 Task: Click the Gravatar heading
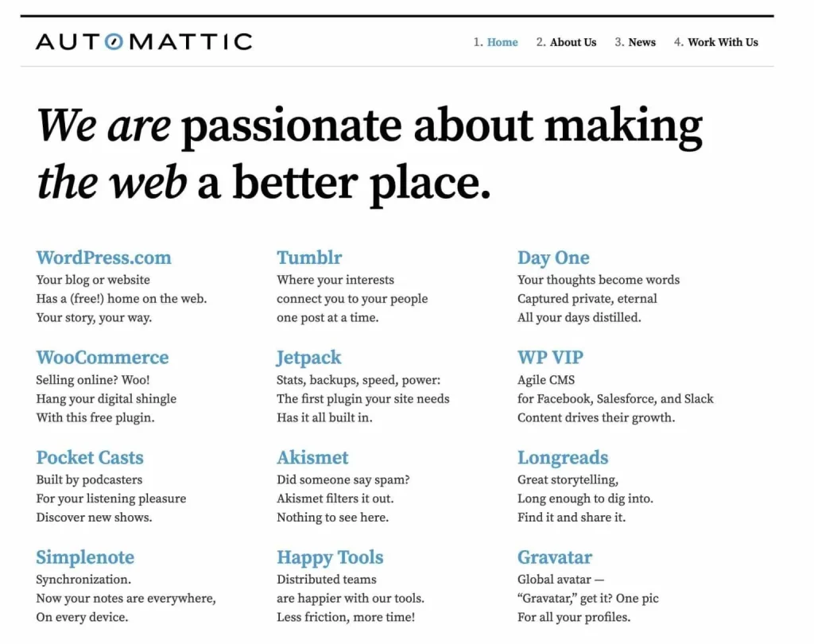point(556,557)
